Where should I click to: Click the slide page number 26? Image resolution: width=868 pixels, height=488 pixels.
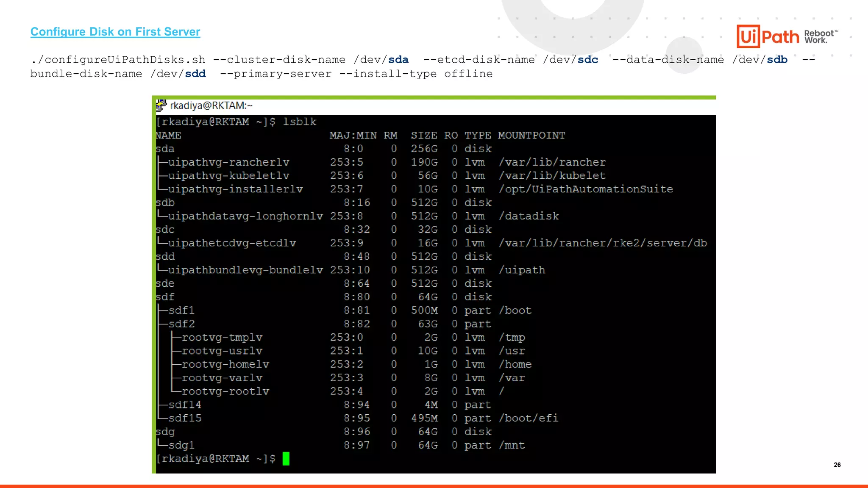837,465
